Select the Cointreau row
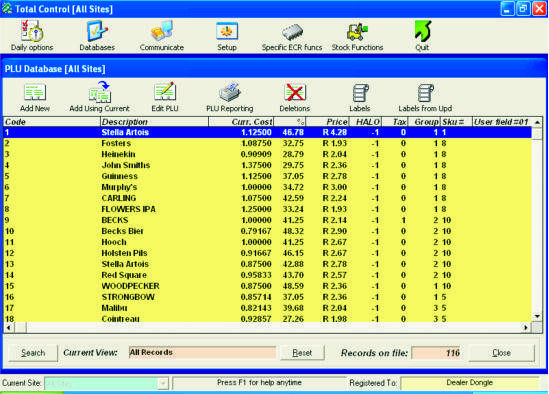This screenshot has height=394, width=549. 267,318
